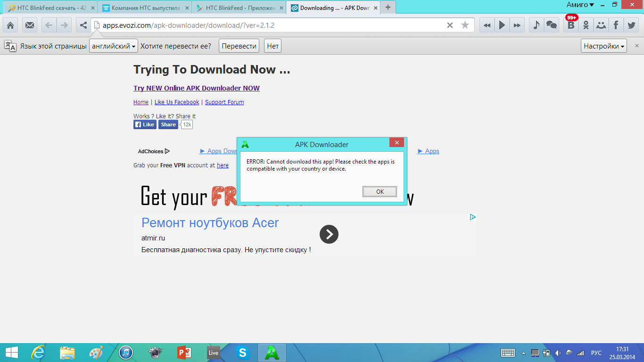The height and width of the screenshot is (362, 644).
Task: Open the 'AdChoices' ad info icon
Action: [x=154, y=151]
